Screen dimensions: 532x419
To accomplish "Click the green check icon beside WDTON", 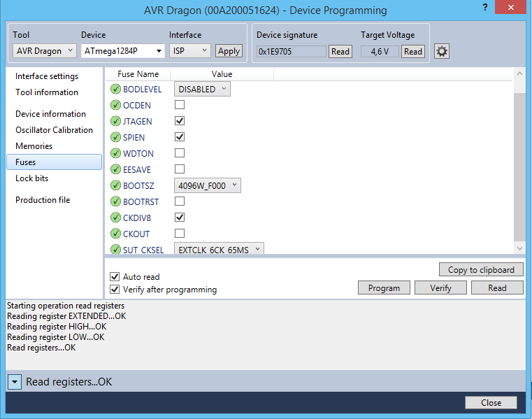I will click(115, 153).
